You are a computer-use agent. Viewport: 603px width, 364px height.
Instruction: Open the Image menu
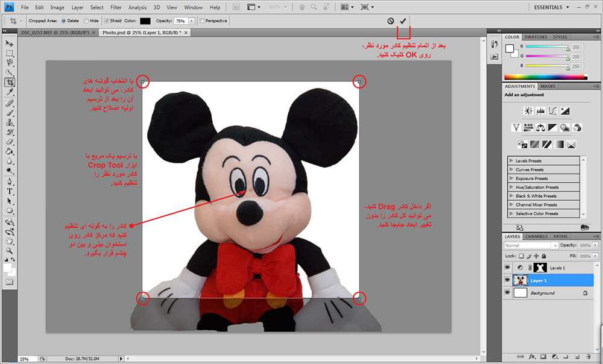[57, 7]
